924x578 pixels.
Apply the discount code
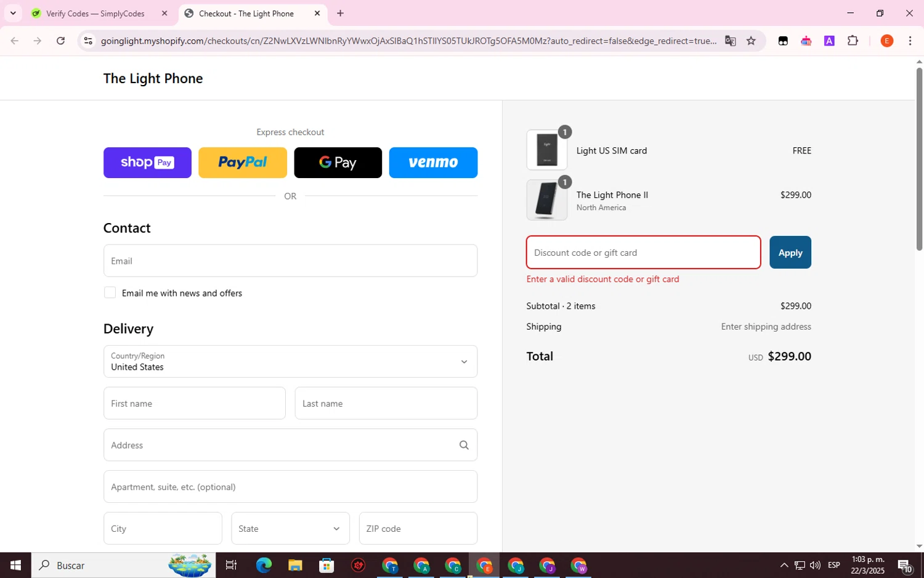[790, 253]
